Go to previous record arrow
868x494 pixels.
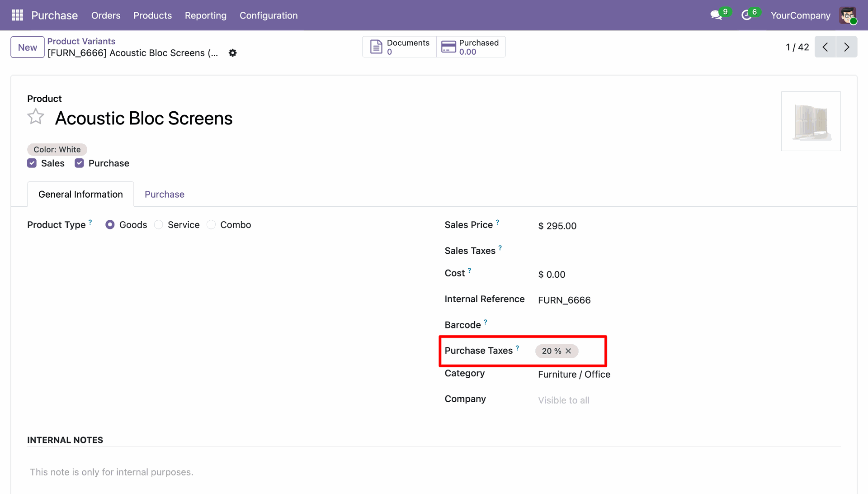pyautogui.click(x=825, y=47)
